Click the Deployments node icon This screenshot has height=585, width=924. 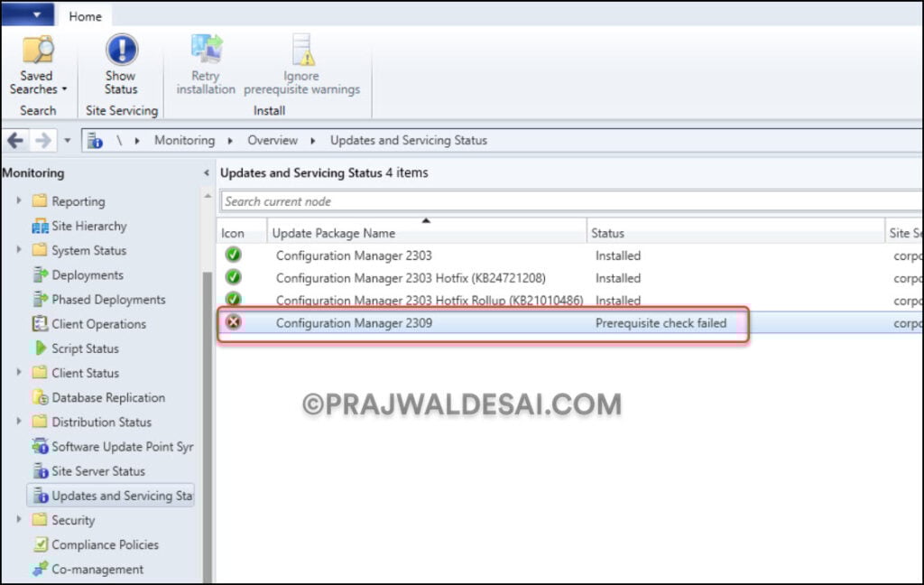(40, 274)
